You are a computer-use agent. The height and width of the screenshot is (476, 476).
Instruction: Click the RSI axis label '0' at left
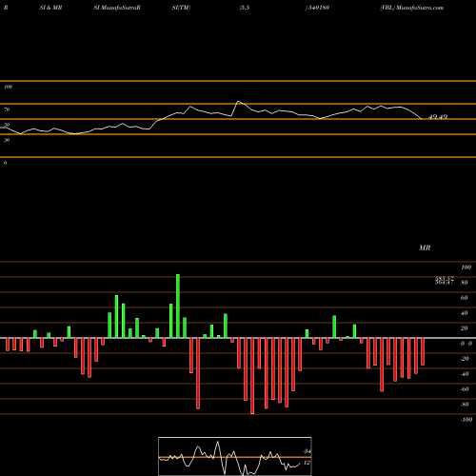[x=5, y=163]
